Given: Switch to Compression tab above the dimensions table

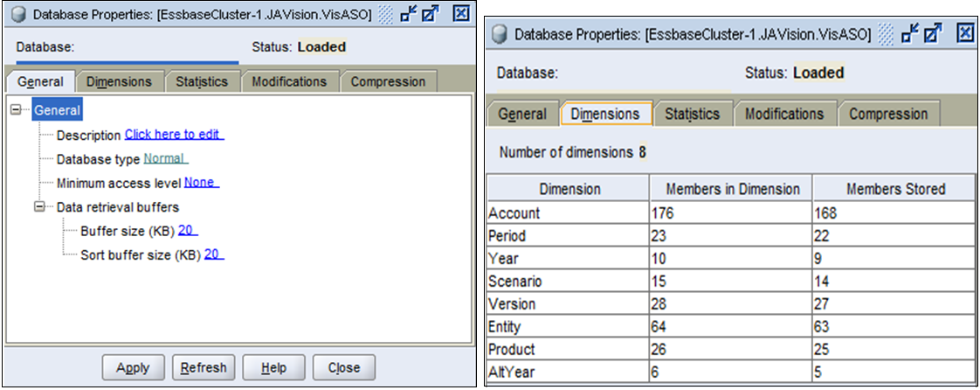Looking at the screenshot, I should (x=888, y=114).
